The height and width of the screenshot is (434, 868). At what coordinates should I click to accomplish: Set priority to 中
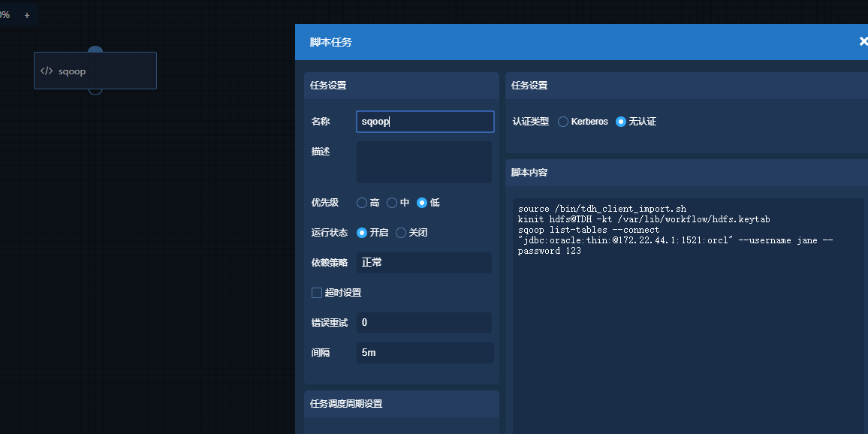(392, 203)
